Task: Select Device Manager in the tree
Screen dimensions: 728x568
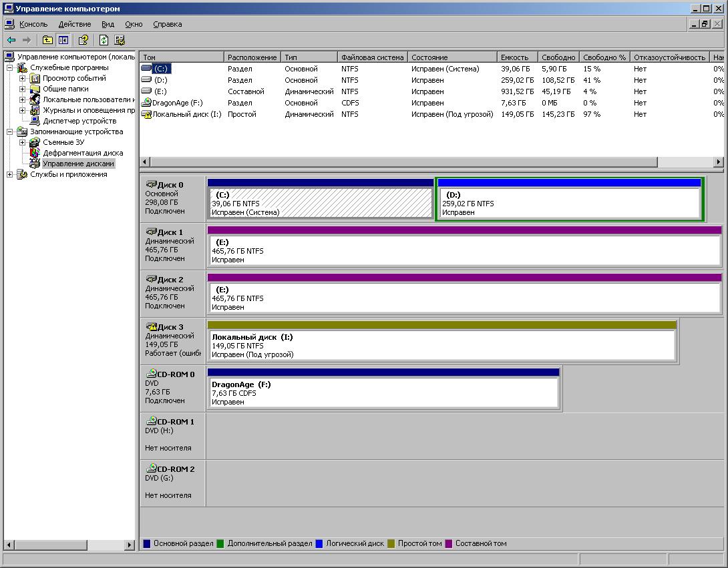Action: (x=79, y=121)
